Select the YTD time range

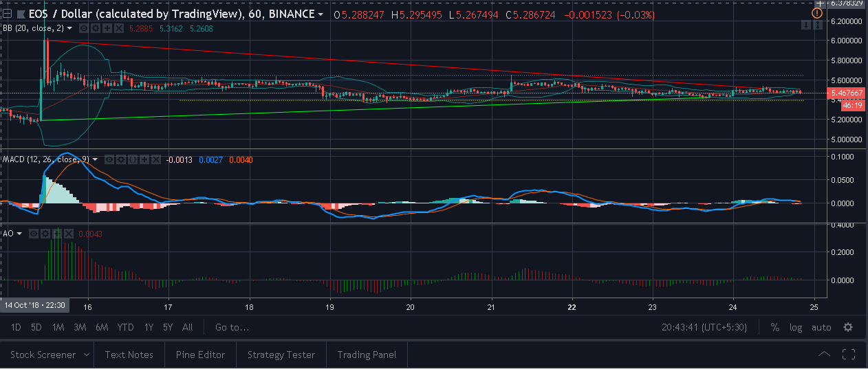(x=125, y=327)
